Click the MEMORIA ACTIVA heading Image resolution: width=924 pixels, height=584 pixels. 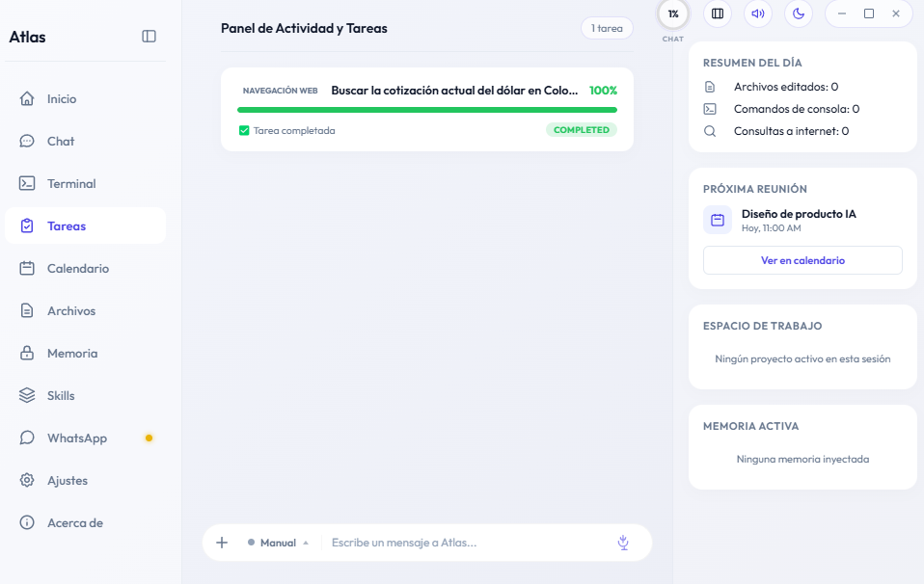[x=750, y=426]
